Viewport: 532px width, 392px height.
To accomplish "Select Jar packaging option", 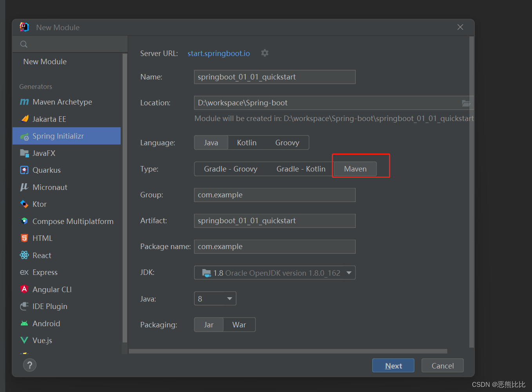I will click(x=209, y=325).
